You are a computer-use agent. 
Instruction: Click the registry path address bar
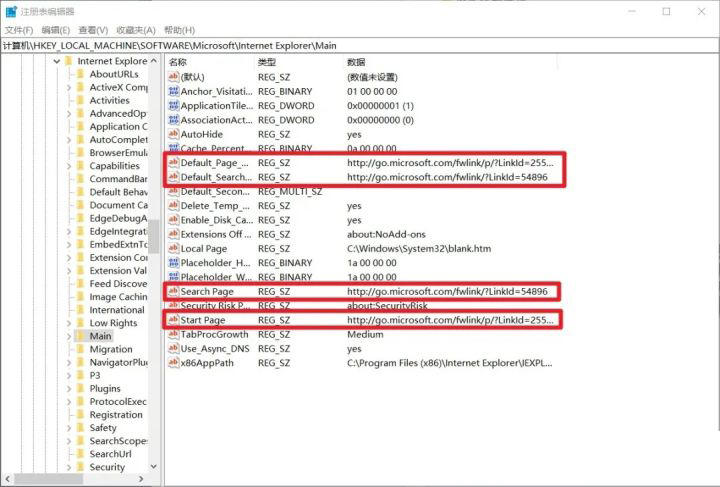(360, 45)
